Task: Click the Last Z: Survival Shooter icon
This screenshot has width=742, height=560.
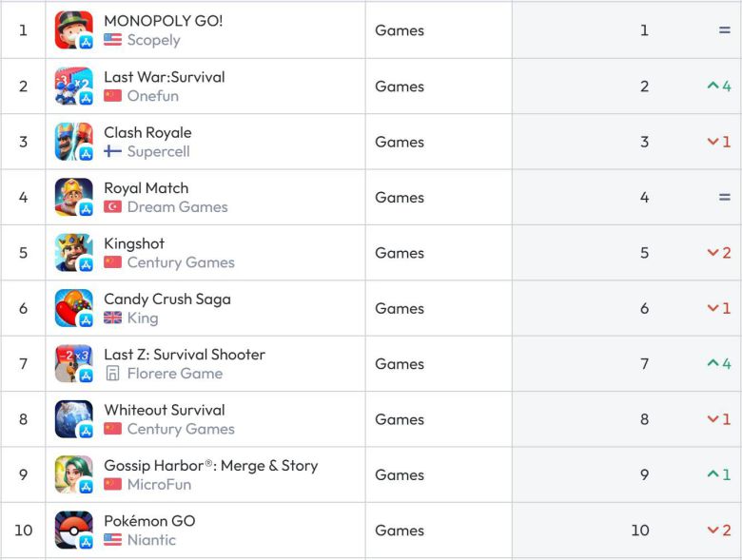Action: pyautogui.click(x=73, y=364)
